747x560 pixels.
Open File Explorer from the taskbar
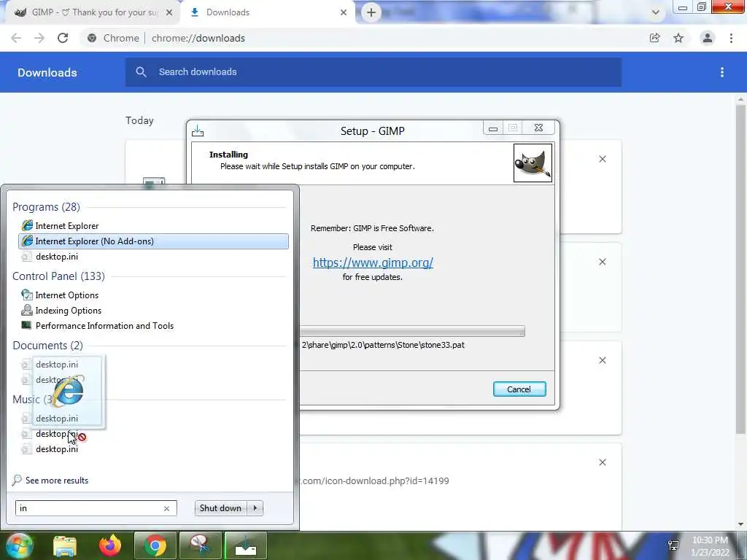coord(65,545)
